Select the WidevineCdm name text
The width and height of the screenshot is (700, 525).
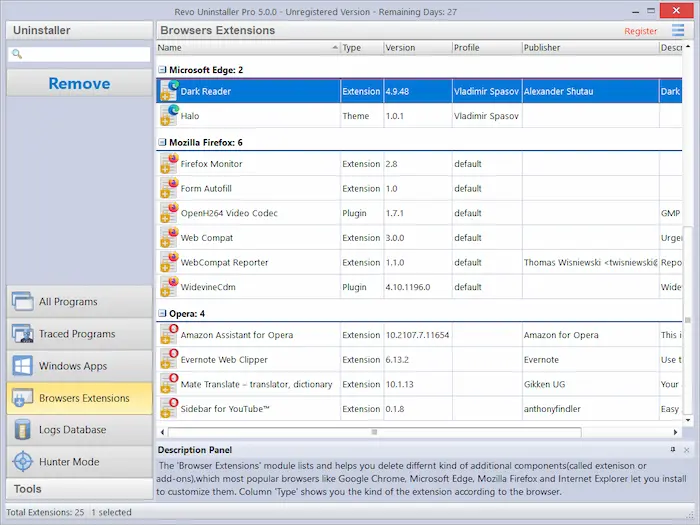pos(208,287)
